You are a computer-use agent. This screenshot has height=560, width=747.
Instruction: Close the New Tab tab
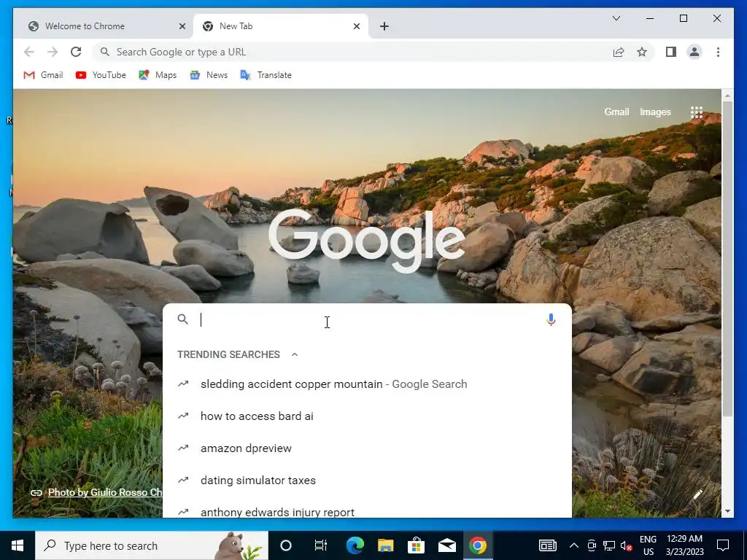(356, 26)
